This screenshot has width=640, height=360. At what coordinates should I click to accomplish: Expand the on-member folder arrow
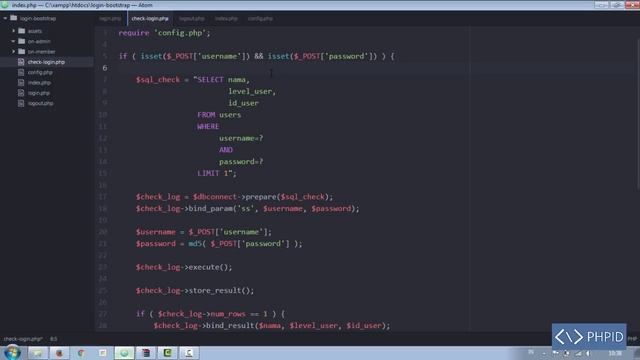[13, 52]
